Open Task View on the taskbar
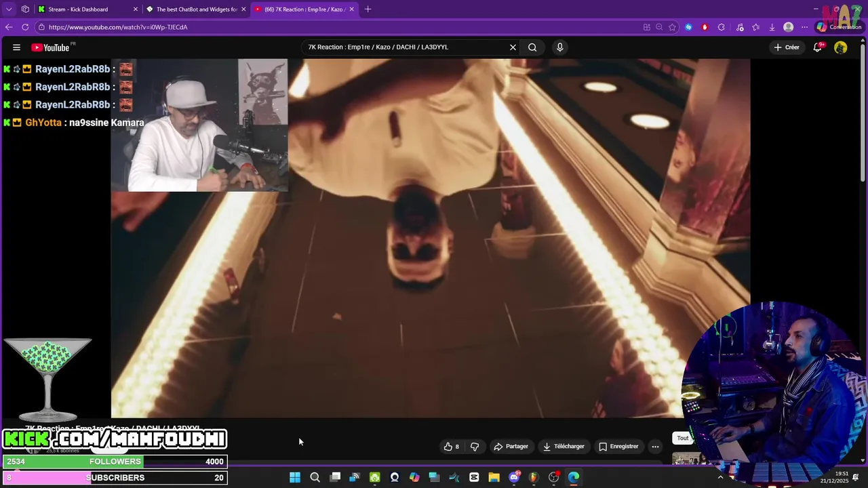Viewport: 868px width, 488px height. pyautogui.click(x=335, y=477)
